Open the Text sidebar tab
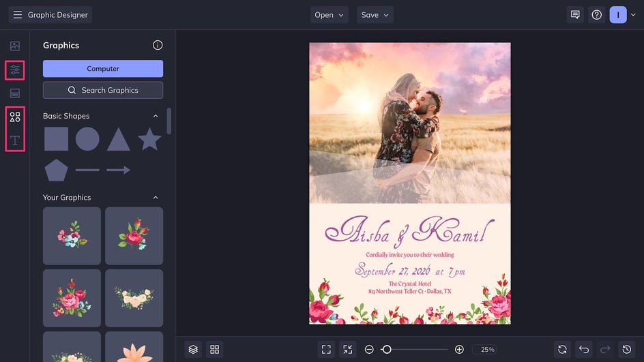This screenshot has height=362, width=644. (x=15, y=140)
